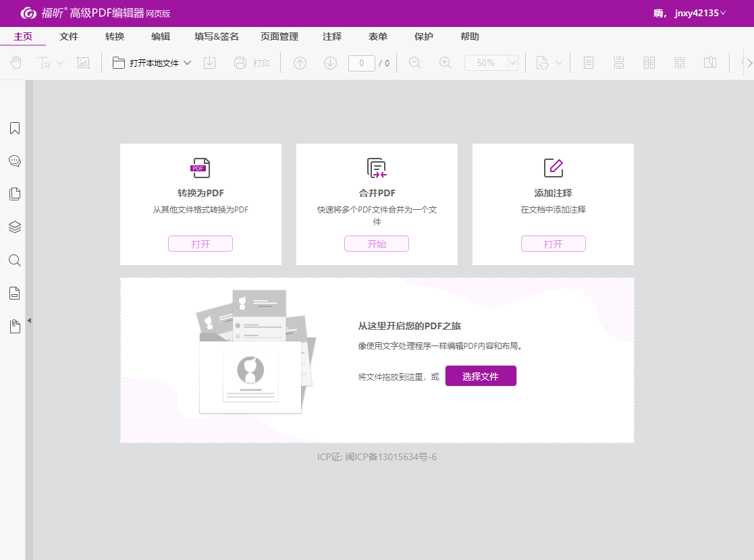Select the hand tool in toolbar

[16, 63]
